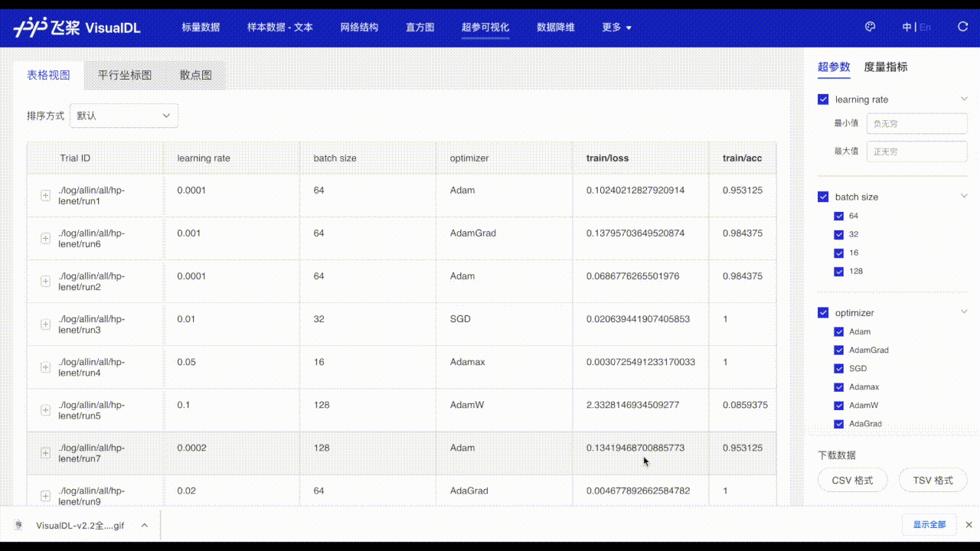This screenshot has width=980, height=551.
Task: Click the learning rate 最小值 input
Action: [916, 123]
